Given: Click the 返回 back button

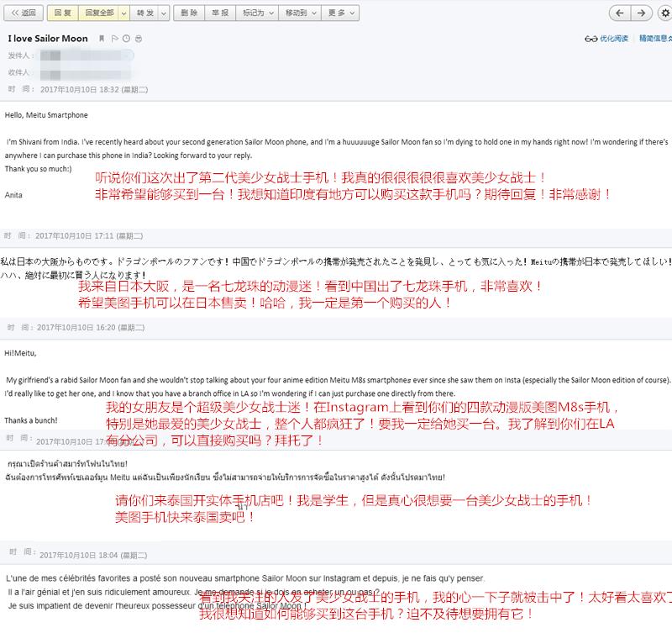Looking at the screenshot, I should 24,13.
